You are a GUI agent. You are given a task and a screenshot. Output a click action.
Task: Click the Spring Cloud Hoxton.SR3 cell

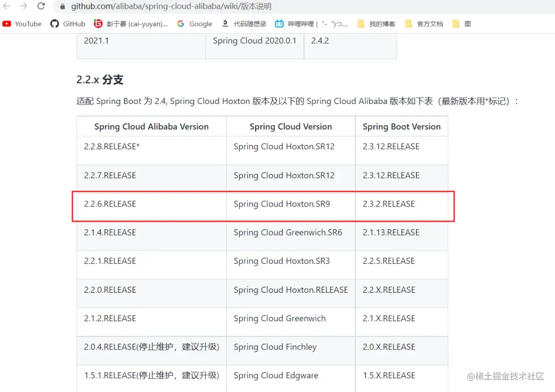[x=291, y=264]
